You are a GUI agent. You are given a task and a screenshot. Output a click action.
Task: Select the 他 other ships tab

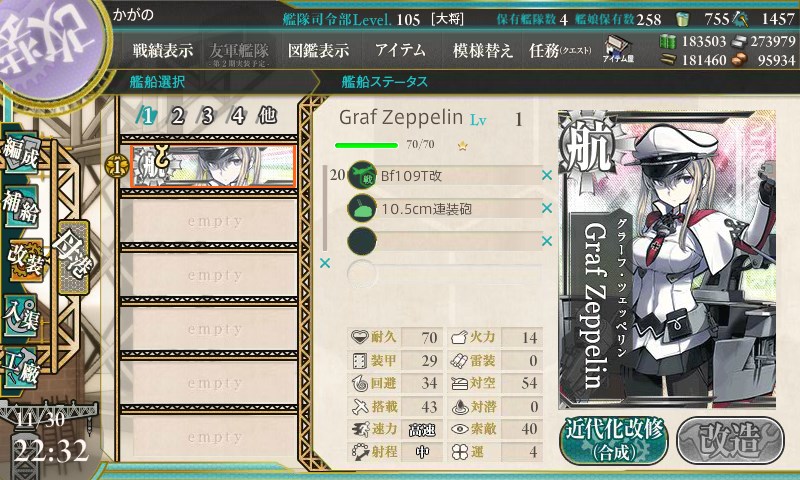point(267,116)
